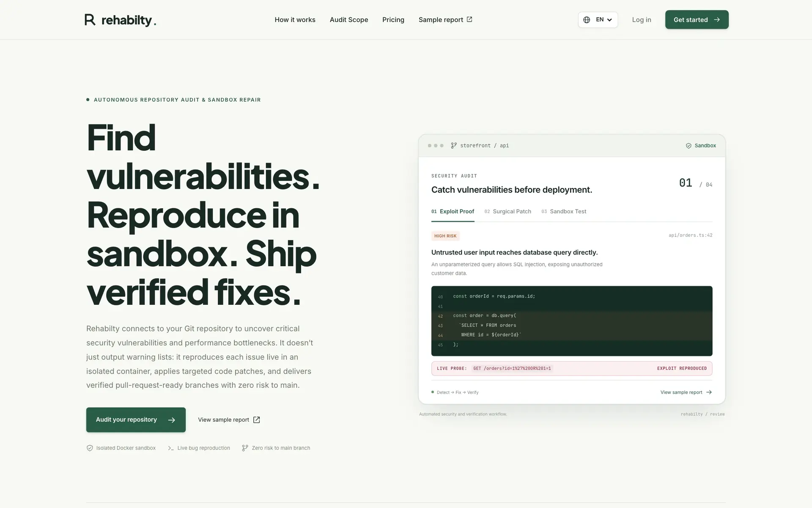Open View sample report link in hero
This screenshot has height=508, width=812.
[x=229, y=420]
